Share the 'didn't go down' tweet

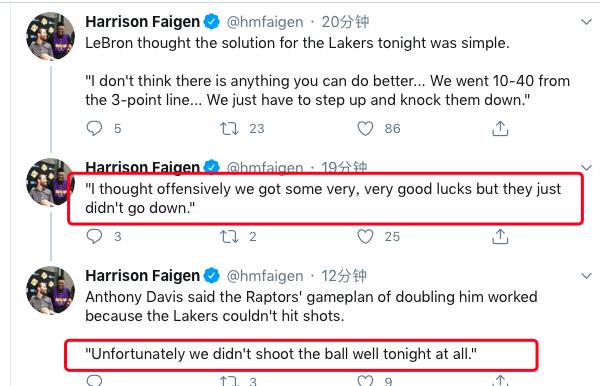tap(500, 236)
